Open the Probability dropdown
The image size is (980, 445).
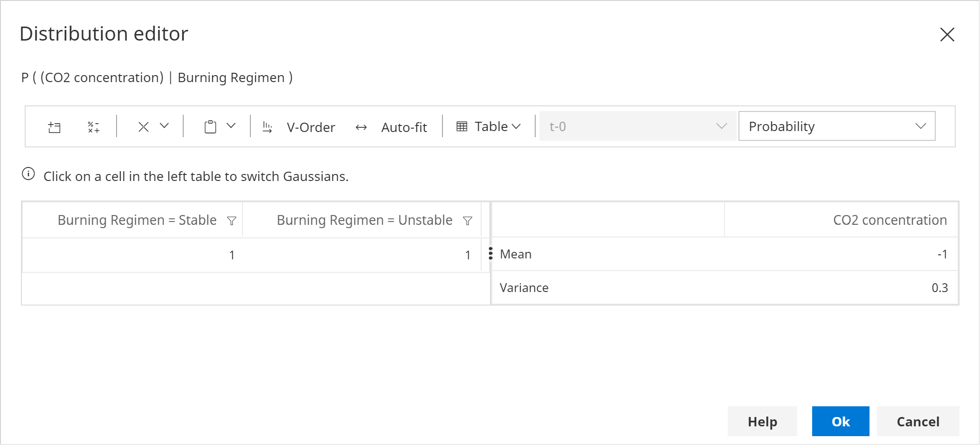836,126
